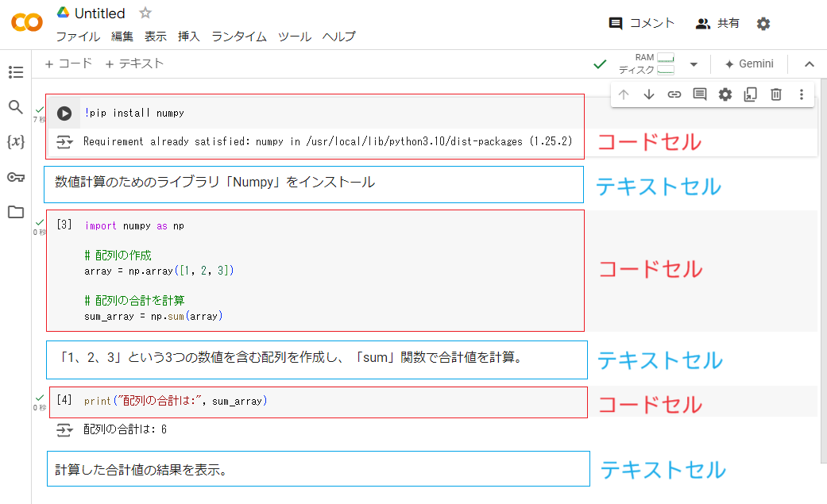Share the notebook via 共有 button
Image resolution: width=827 pixels, height=504 pixels.
point(717,23)
